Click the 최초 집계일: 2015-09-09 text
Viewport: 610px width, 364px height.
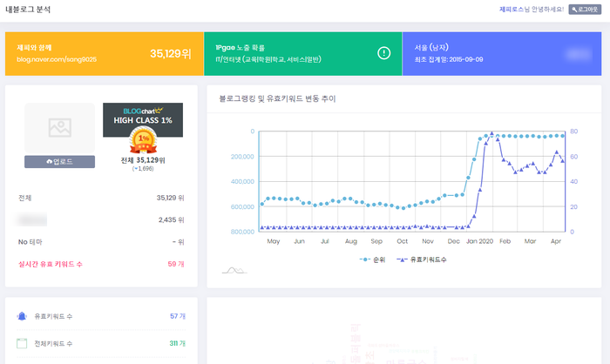[449, 59]
